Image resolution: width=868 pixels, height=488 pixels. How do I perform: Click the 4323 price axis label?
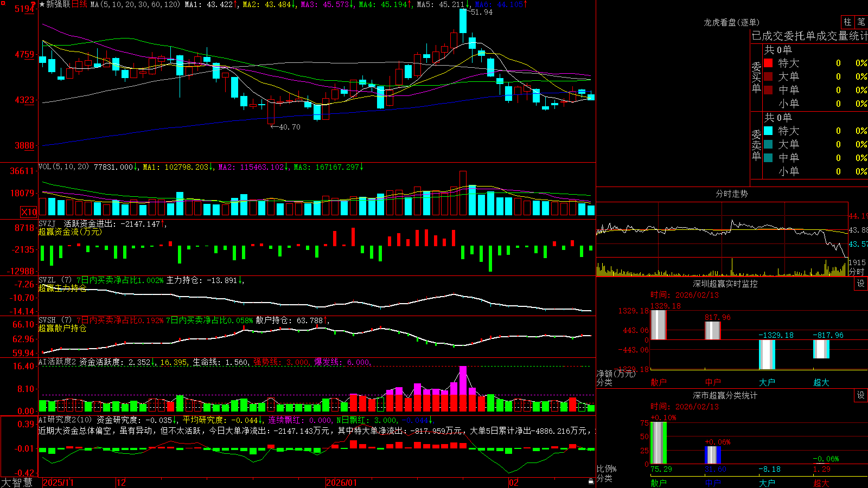click(x=25, y=100)
